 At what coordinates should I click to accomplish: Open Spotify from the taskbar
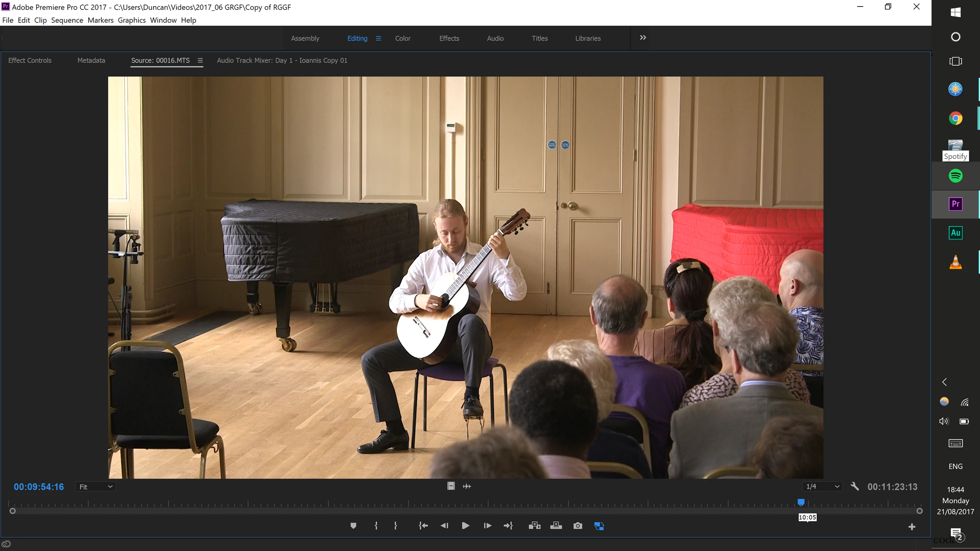click(955, 176)
